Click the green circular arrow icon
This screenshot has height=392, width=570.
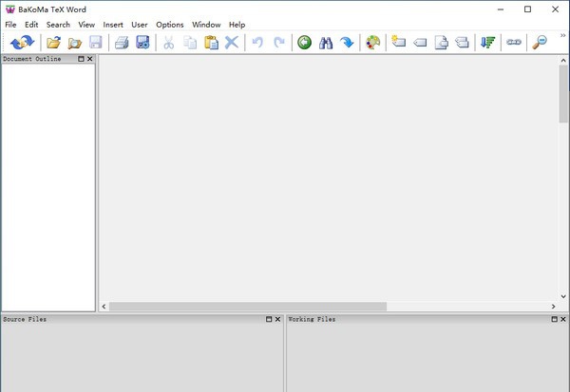[304, 43]
